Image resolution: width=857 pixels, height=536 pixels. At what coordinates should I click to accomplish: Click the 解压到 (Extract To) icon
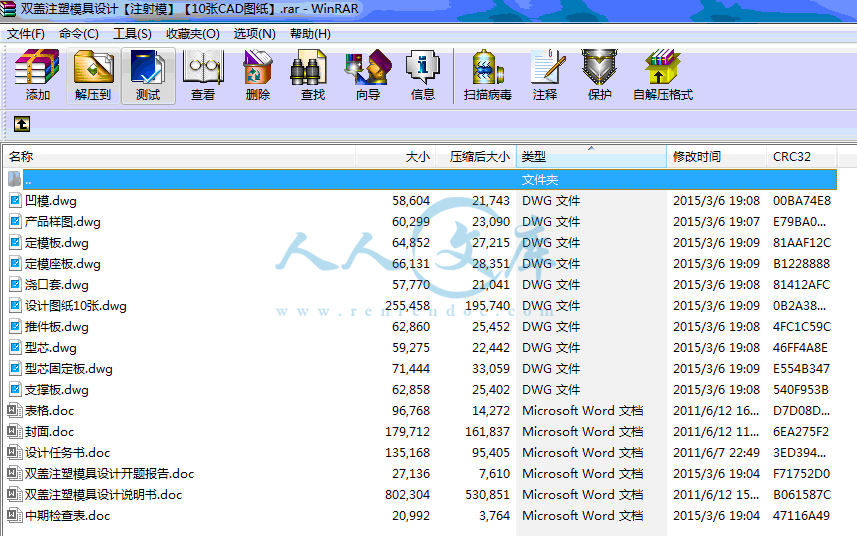coord(93,68)
